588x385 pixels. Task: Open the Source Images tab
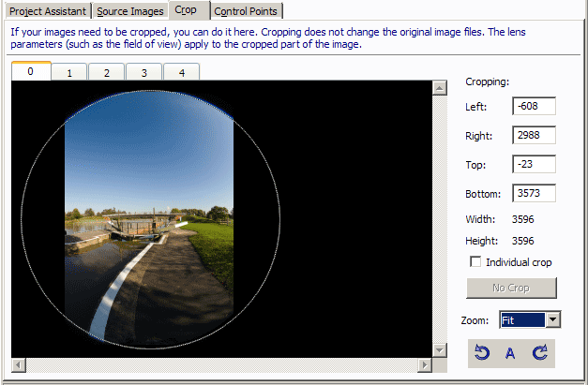click(x=130, y=11)
